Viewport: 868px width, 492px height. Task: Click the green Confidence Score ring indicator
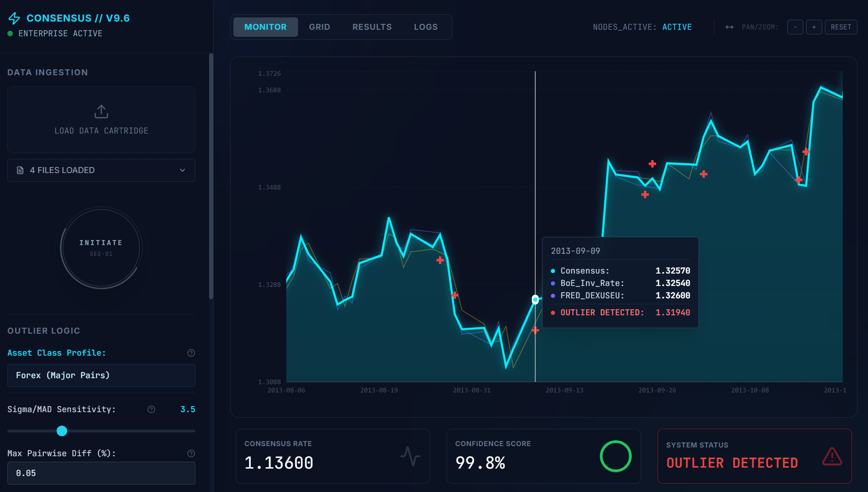[x=615, y=456]
